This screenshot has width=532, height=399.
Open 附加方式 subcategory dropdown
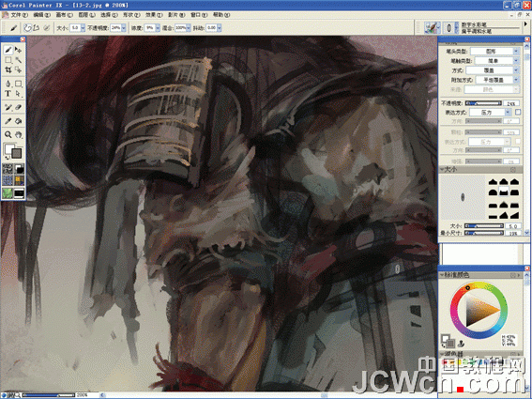pyautogui.click(x=497, y=80)
